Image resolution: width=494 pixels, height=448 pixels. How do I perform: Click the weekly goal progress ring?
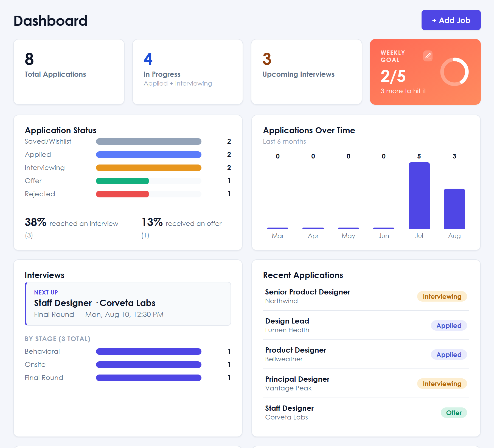pyautogui.click(x=454, y=72)
